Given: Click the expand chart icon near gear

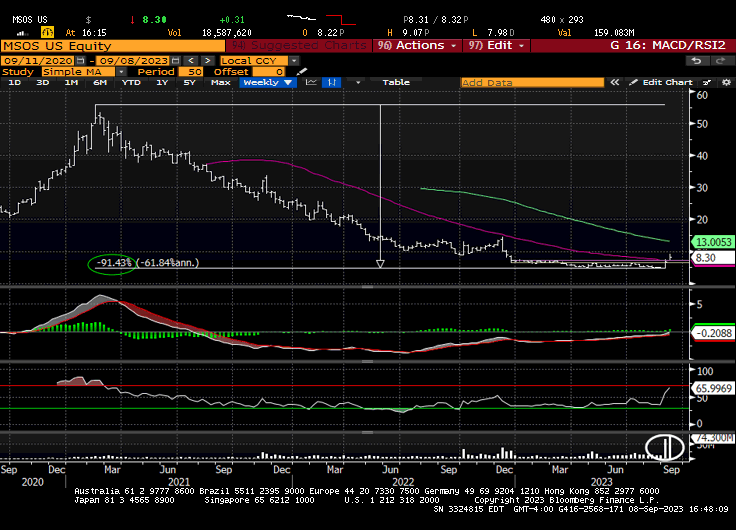Looking at the screenshot, I should (706, 83).
